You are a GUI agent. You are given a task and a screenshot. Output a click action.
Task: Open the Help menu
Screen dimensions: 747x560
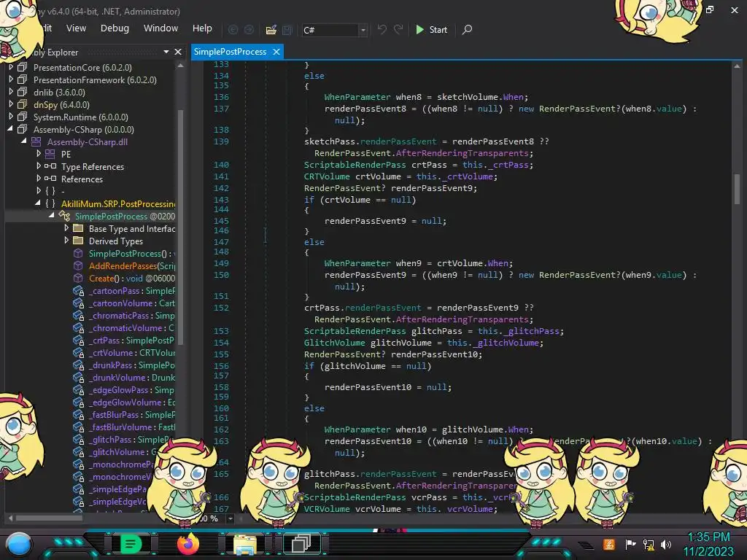[x=202, y=28]
